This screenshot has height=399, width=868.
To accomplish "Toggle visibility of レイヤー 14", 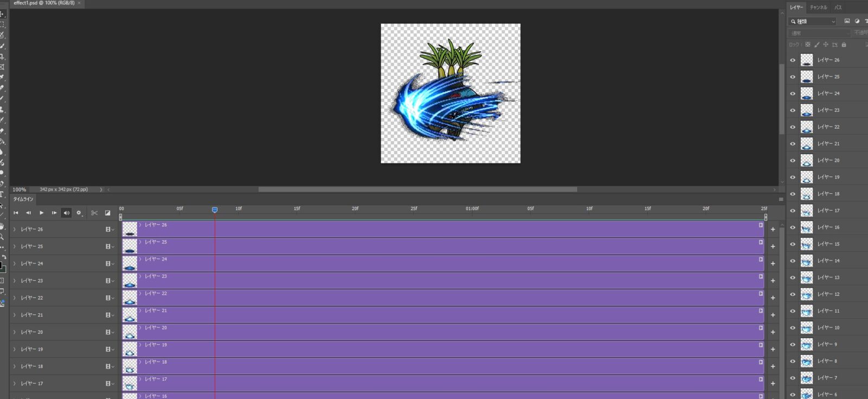I will click(x=793, y=261).
